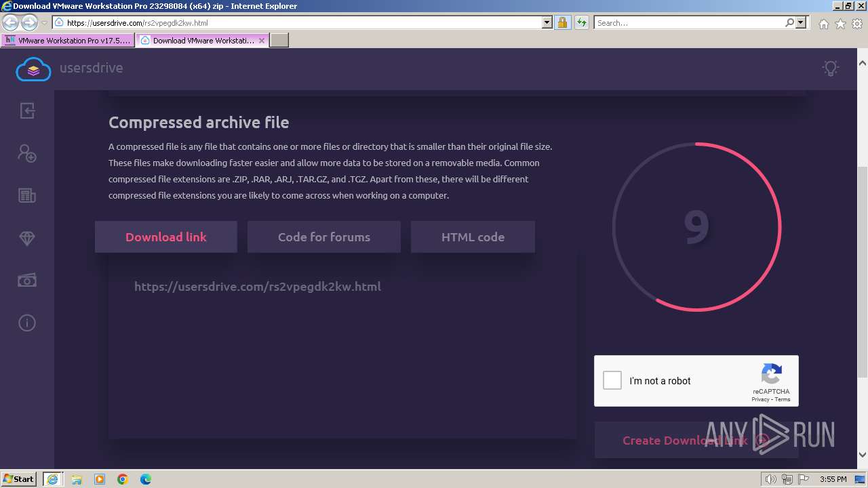The image size is (868, 488).
Task: Open Chrome from the taskbar
Action: point(123,479)
